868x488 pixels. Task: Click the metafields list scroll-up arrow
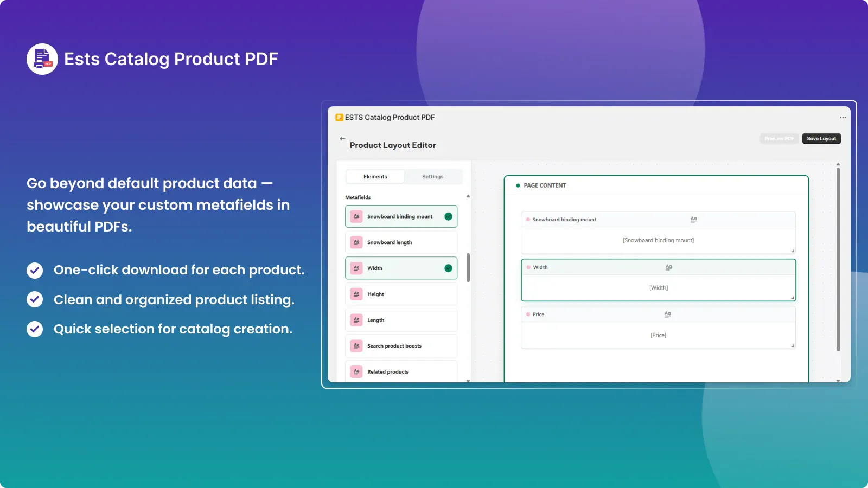[468, 196]
